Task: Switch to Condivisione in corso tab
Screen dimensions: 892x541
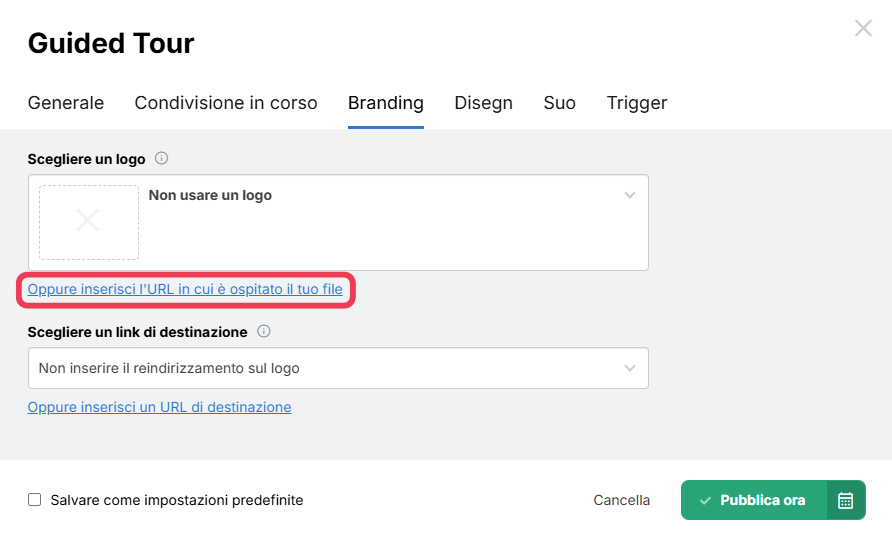Action: pyautogui.click(x=226, y=103)
